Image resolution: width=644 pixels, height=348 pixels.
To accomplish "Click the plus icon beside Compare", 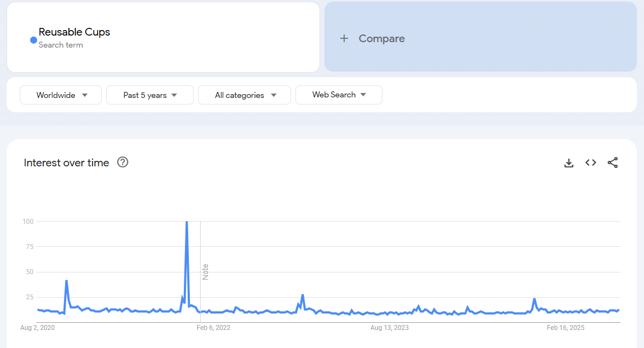I will 344,38.
